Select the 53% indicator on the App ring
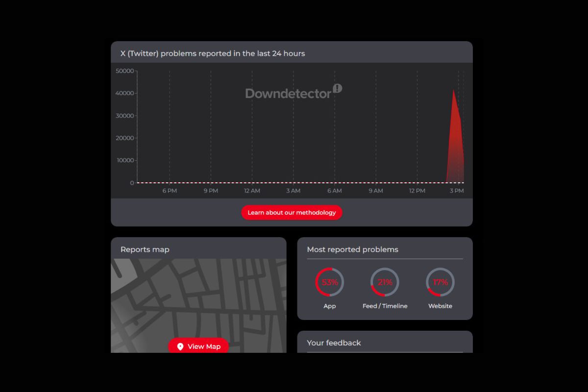Image resolution: width=588 pixels, height=392 pixels. (x=329, y=282)
